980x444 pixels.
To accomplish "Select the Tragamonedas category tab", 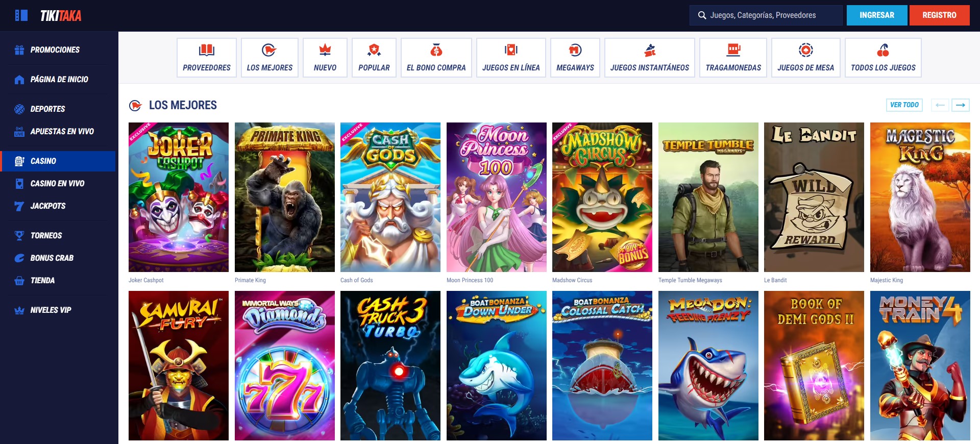I will point(733,58).
